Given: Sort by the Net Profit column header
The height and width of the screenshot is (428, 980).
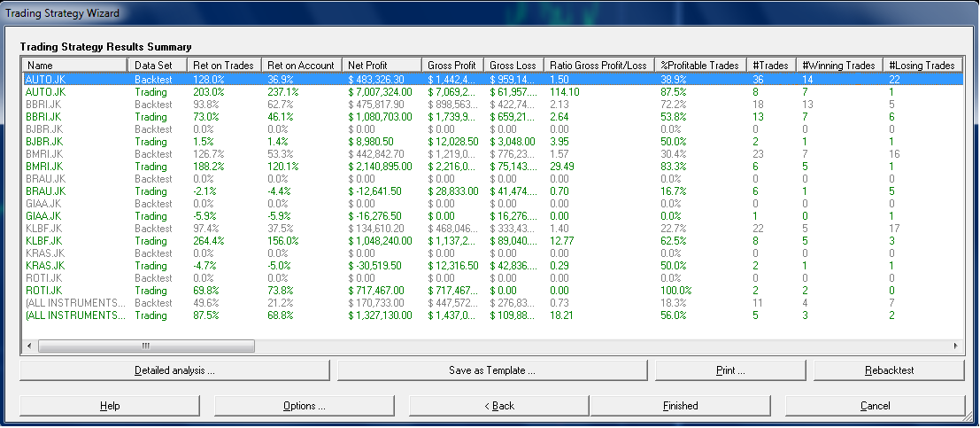Looking at the screenshot, I should [382, 65].
